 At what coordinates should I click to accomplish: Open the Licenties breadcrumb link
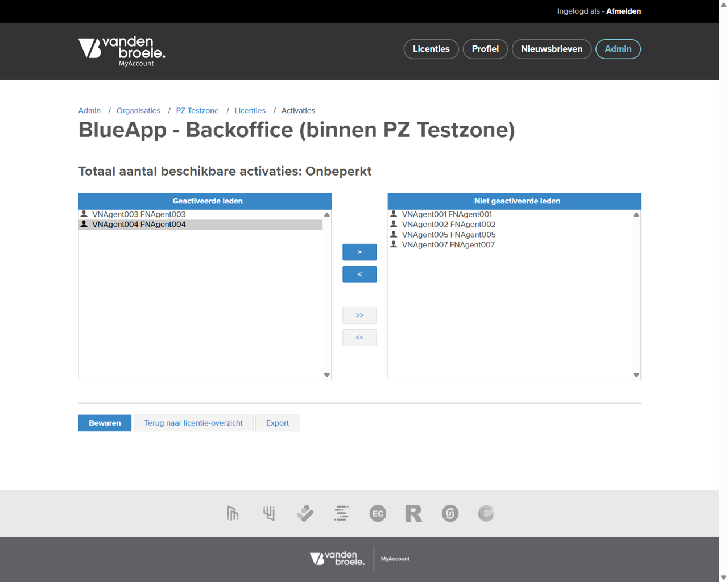point(250,111)
